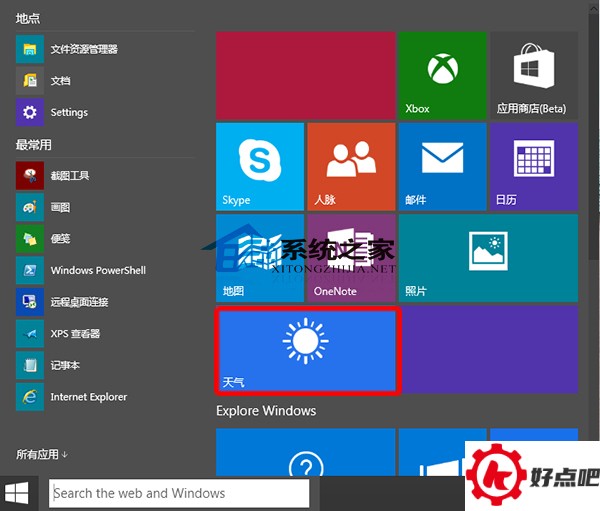
Task: Open the Photos (照片) tile
Action: (488, 258)
